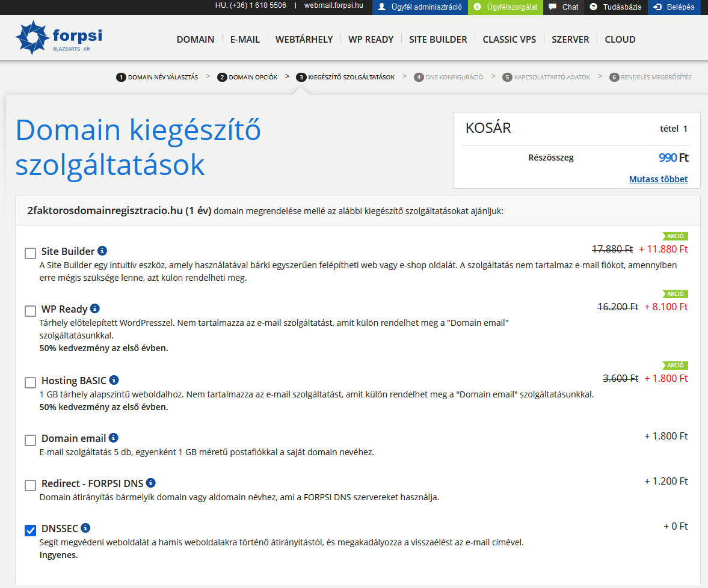Click the WP Ready option label
Image resolution: width=708 pixels, height=588 pixels.
(64, 309)
